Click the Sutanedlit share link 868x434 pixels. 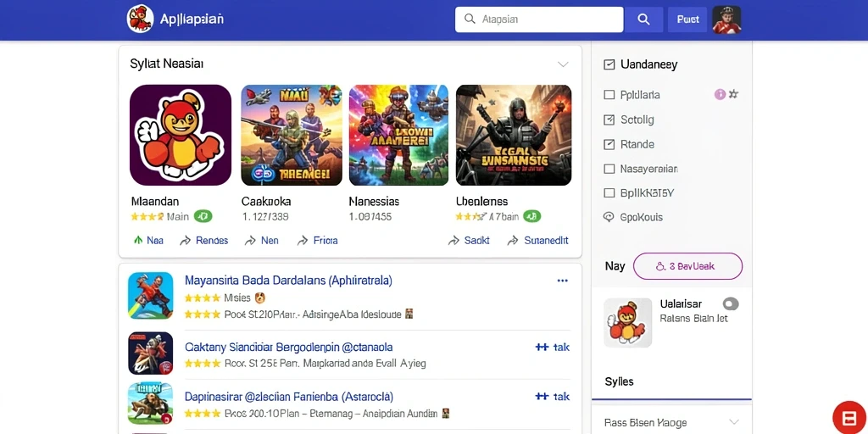coord(538,241)
